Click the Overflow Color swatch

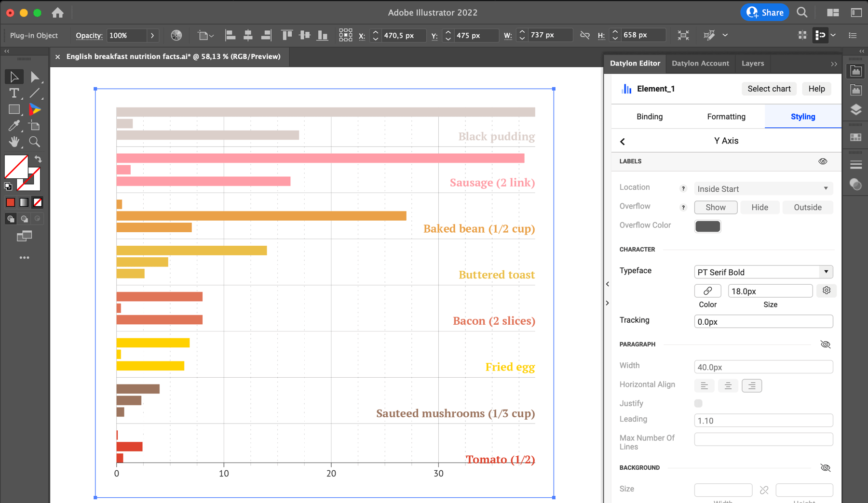707,226
